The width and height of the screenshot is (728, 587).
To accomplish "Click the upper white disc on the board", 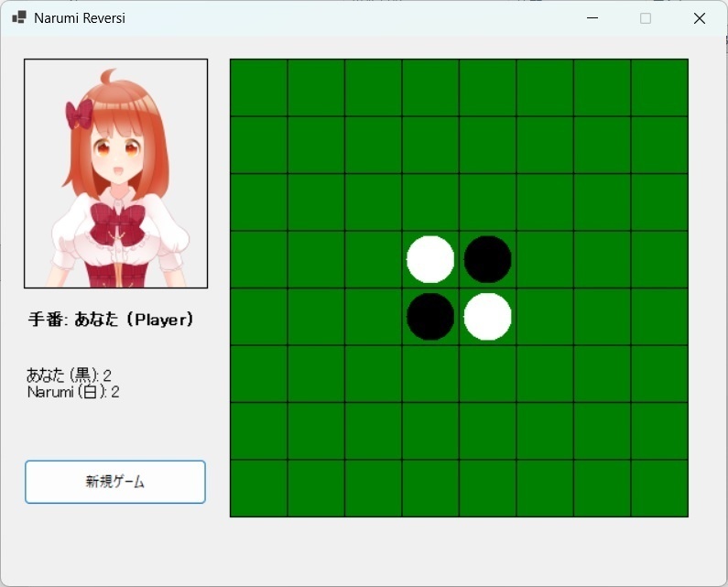I will [x=430, y=259].
